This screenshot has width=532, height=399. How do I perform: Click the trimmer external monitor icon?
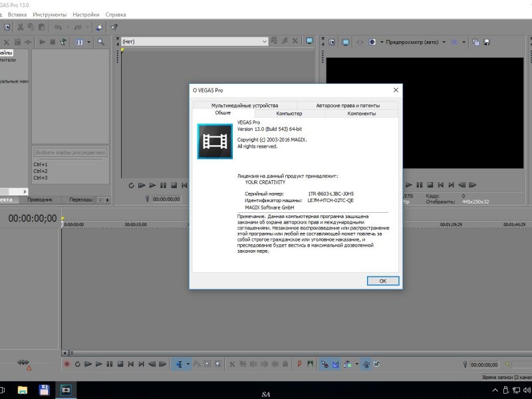tap(309, 41)
